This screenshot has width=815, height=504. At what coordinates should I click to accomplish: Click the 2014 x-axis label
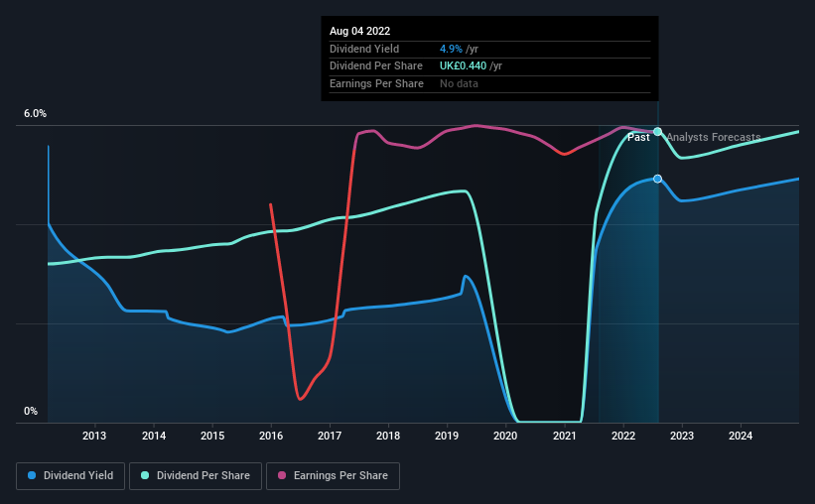154,436
